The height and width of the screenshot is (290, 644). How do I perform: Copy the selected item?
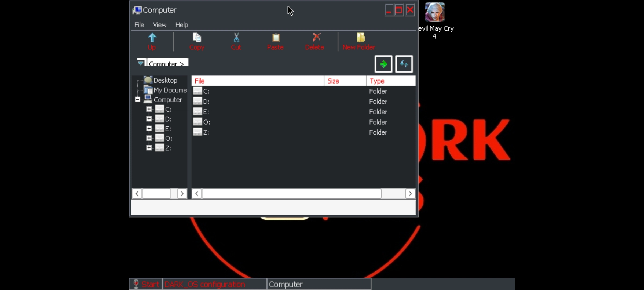click(x=197, y=42)
